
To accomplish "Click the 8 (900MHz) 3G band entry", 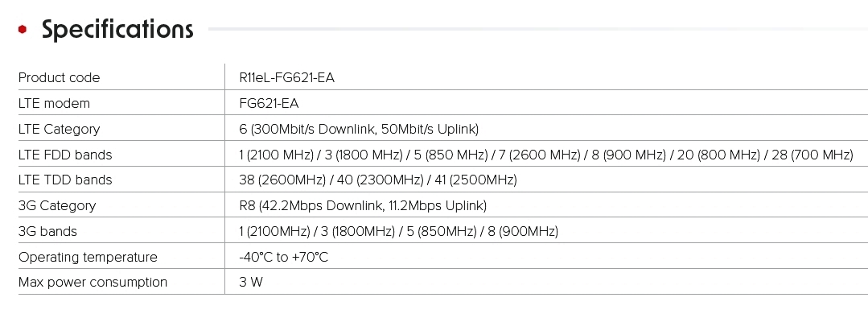I will point(523,232).
